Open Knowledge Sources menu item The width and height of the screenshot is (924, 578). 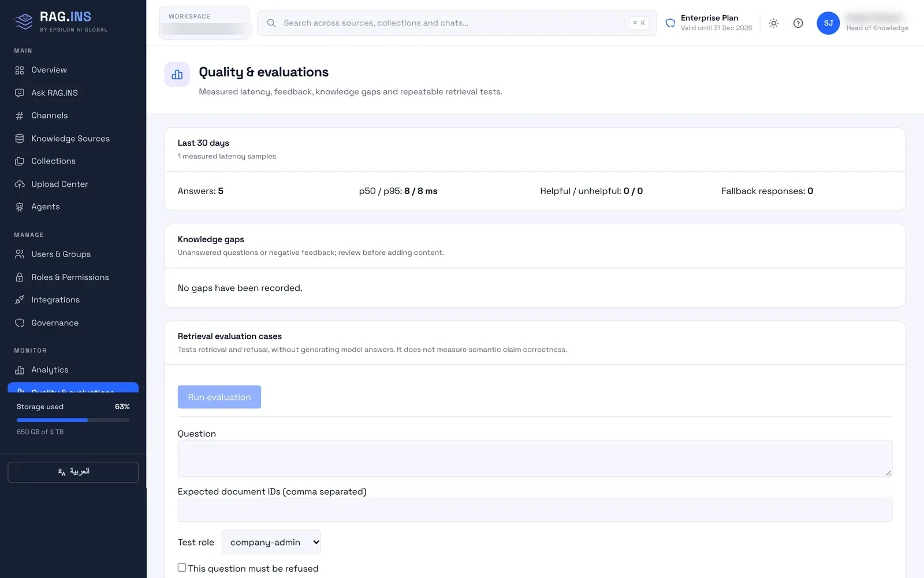(73, 139)
